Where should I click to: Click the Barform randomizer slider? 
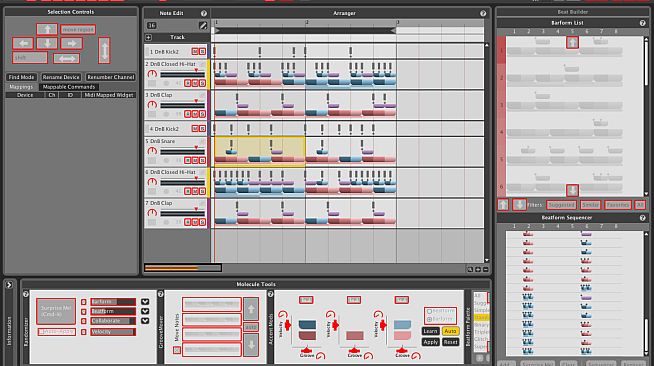(x=113, y=302)
